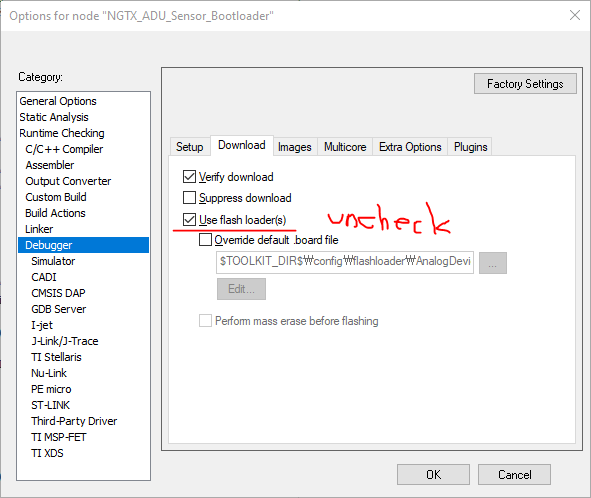The height and width of the screenshot is (498, 591).
Task: Open Output Converter category
Action: (83, 181)
